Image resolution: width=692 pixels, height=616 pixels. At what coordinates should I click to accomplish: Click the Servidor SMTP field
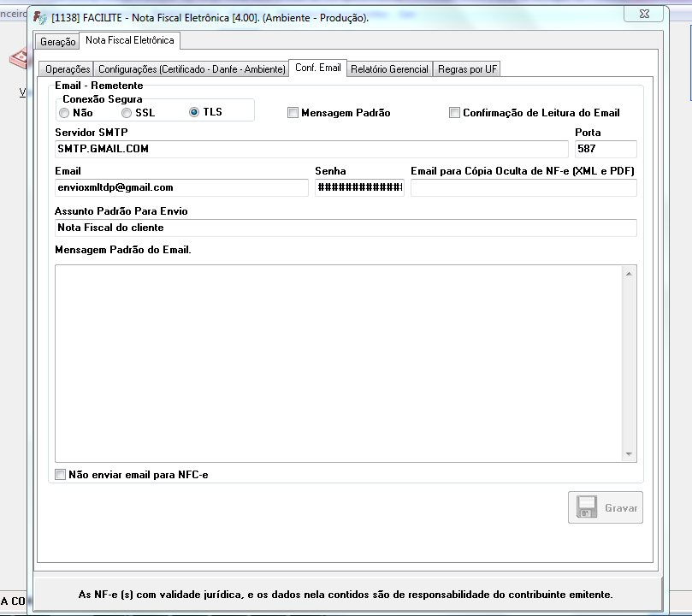311,149
